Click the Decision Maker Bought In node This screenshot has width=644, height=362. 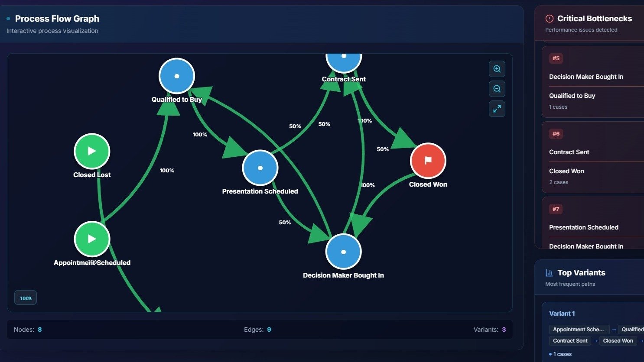[343, 252]
